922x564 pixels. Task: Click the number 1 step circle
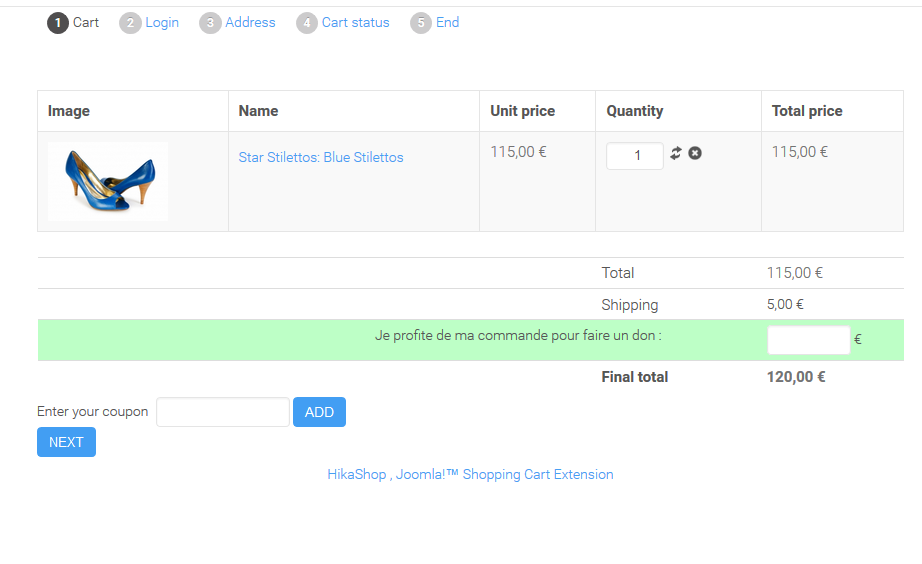58,23
